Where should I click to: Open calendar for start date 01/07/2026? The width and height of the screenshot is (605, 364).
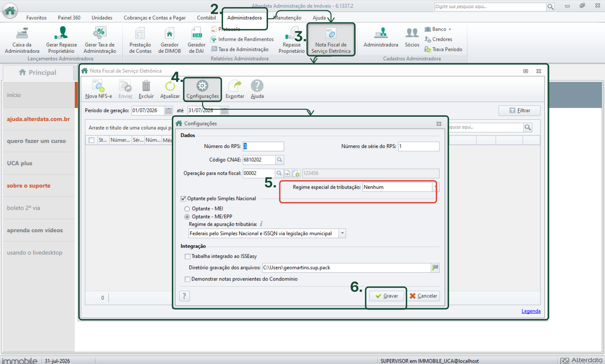(168, 111)
